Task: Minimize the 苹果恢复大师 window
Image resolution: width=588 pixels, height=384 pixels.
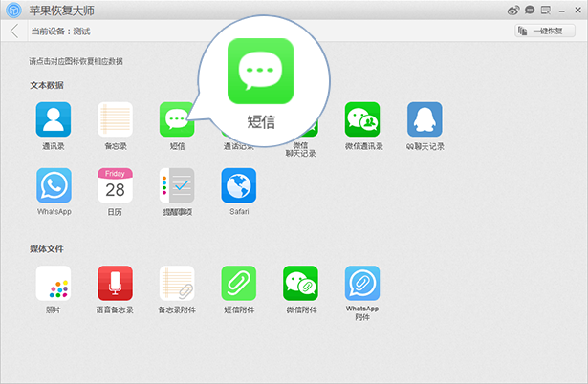Action: [562, 11]
